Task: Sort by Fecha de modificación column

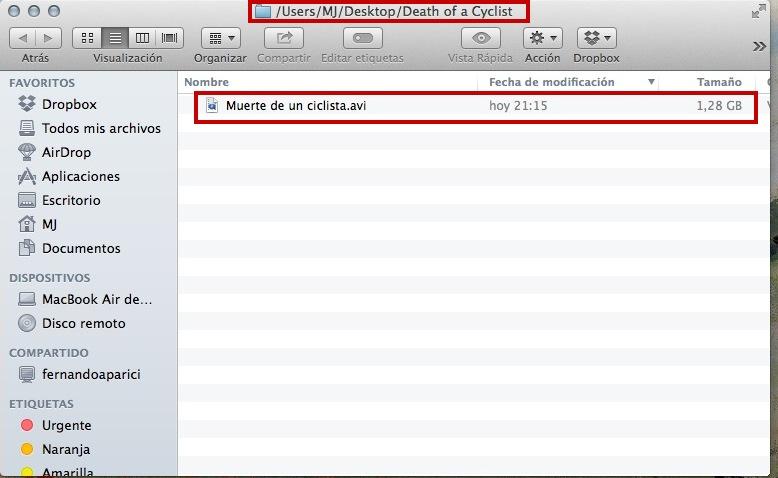Action: (x=551, y=82)
